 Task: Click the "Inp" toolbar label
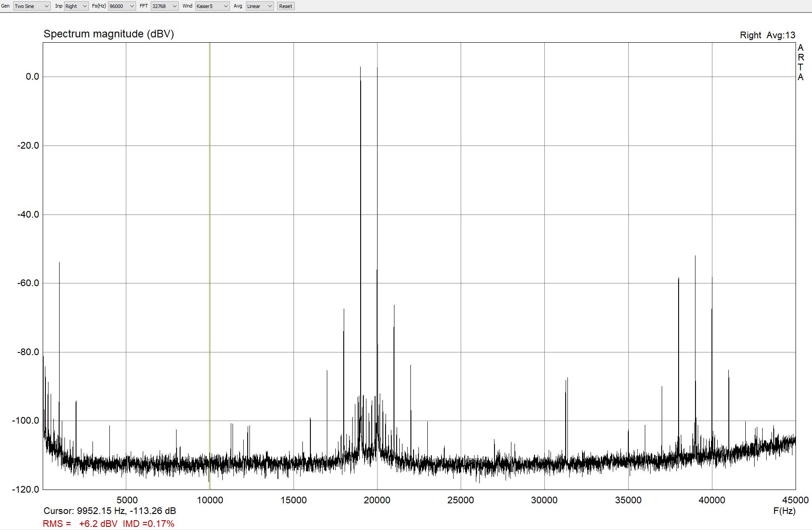coord(59,6)
